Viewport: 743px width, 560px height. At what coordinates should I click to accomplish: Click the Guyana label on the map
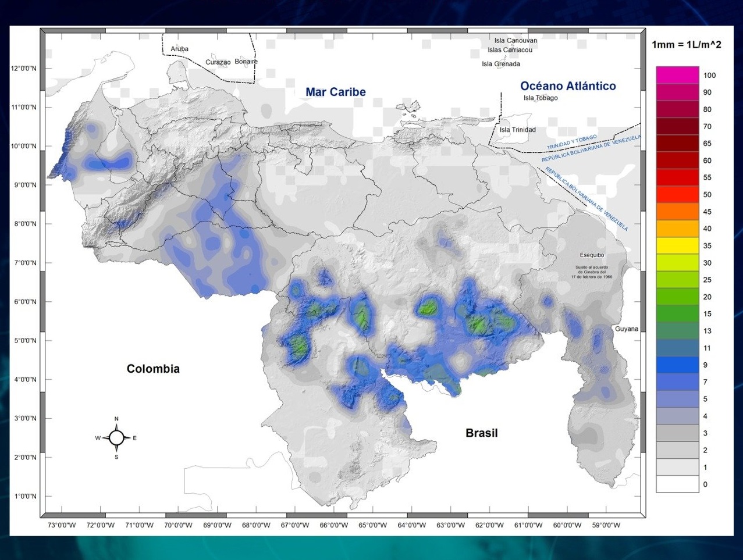(626, 329)
